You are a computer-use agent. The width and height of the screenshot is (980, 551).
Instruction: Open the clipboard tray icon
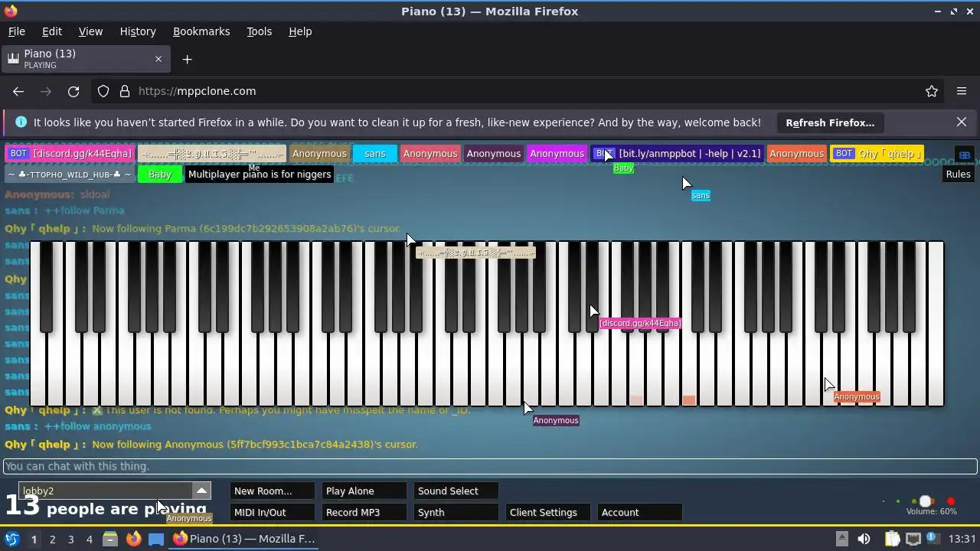[892, 539]
